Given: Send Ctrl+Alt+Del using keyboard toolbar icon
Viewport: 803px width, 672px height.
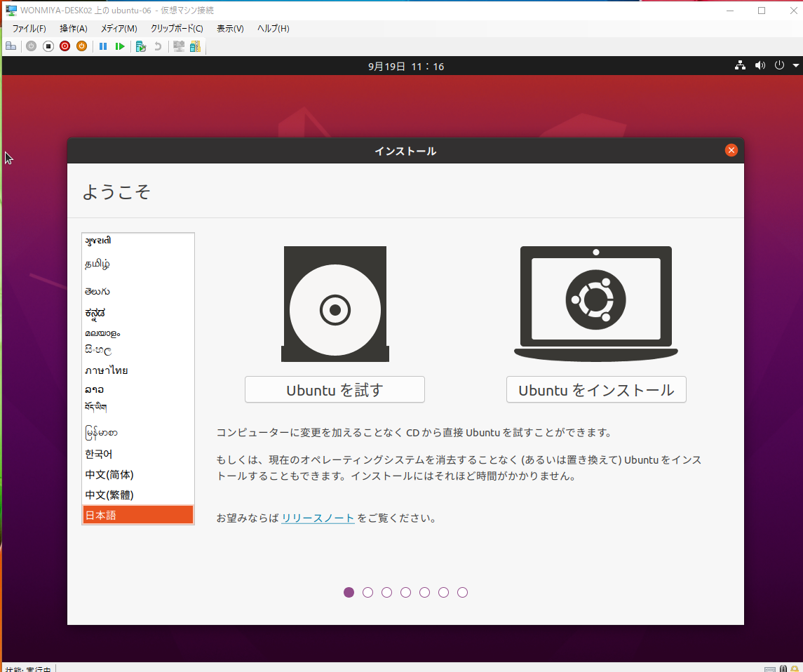Looking at the screenshot, I should (11, 46).
